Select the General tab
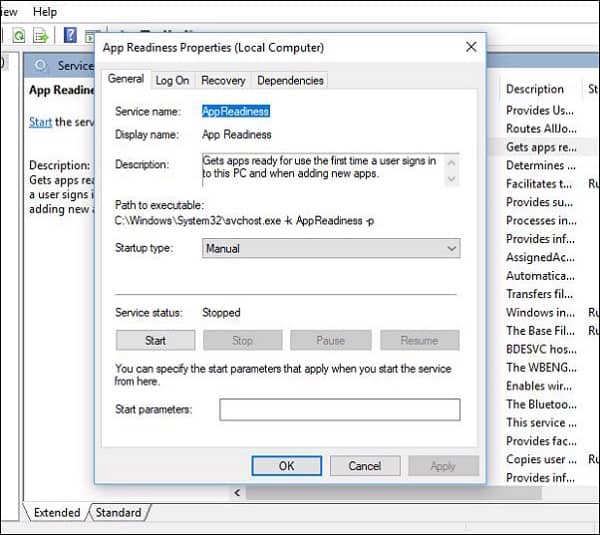Image resolution: width=600 pixels, height=535 pixels. point(126,79)
